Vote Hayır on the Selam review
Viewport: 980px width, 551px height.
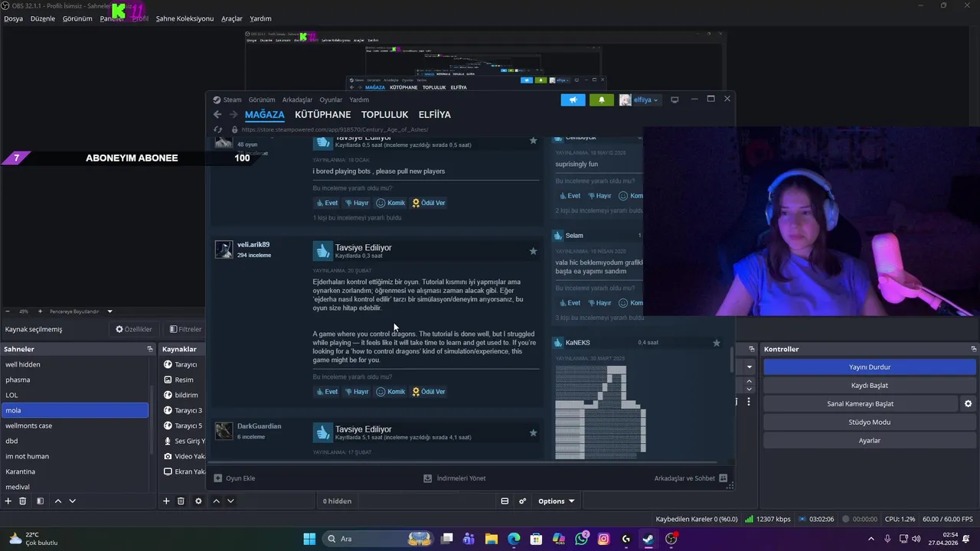tap(599, 303)
